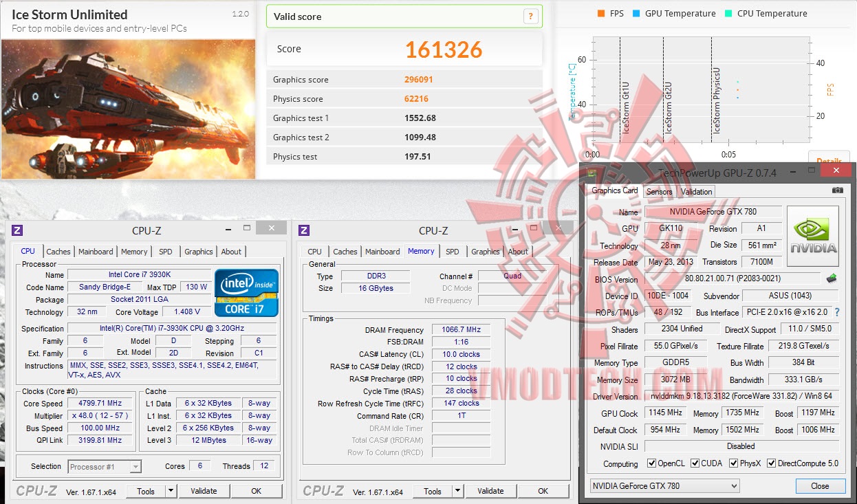Open the Tools dropdown arrow in left CPU-Z

click(x=171, y=491)
